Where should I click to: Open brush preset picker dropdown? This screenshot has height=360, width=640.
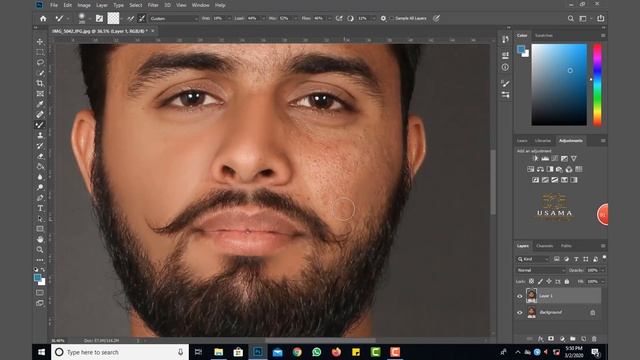[x=89, y=18]
